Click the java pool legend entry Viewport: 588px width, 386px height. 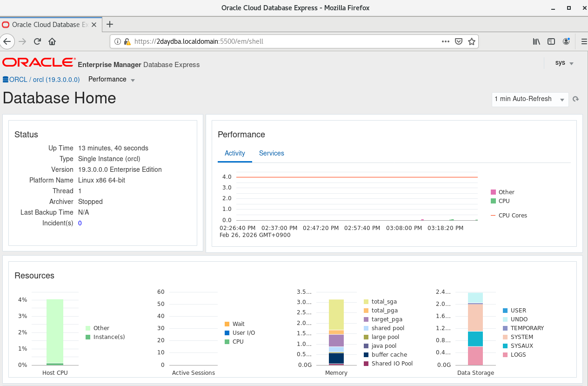click(380, 346)
